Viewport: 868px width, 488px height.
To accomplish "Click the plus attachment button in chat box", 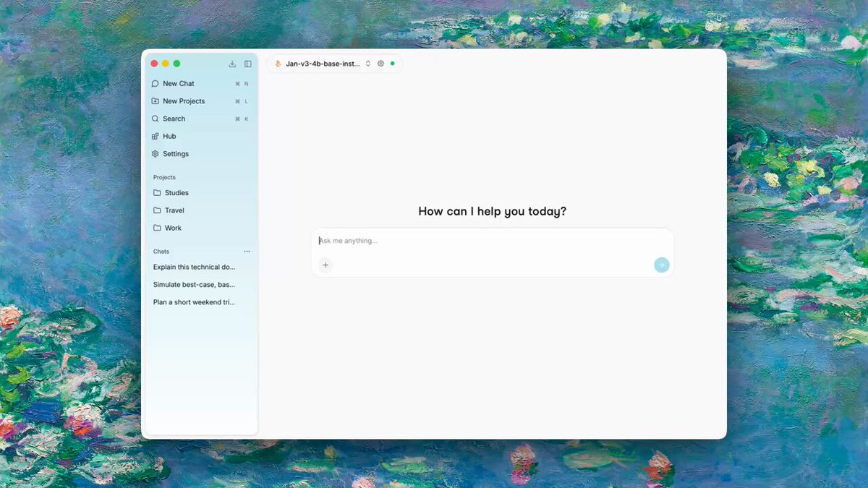I will (x=325, y=265).
